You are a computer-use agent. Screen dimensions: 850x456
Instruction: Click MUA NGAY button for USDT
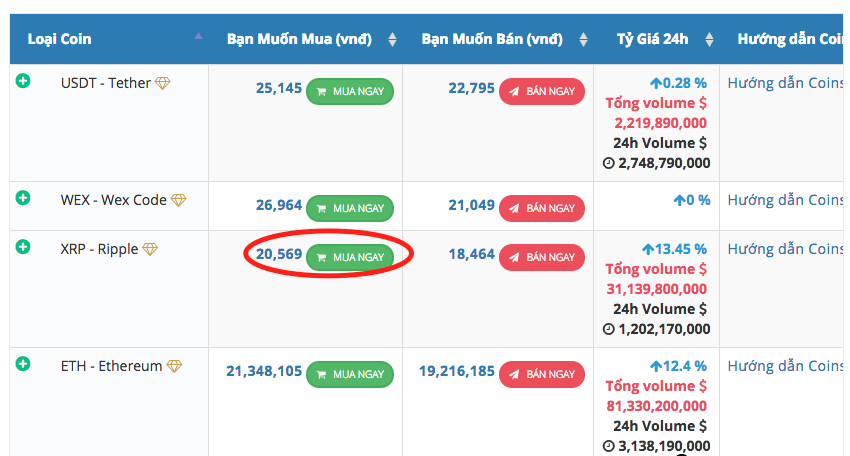point(350,91)
